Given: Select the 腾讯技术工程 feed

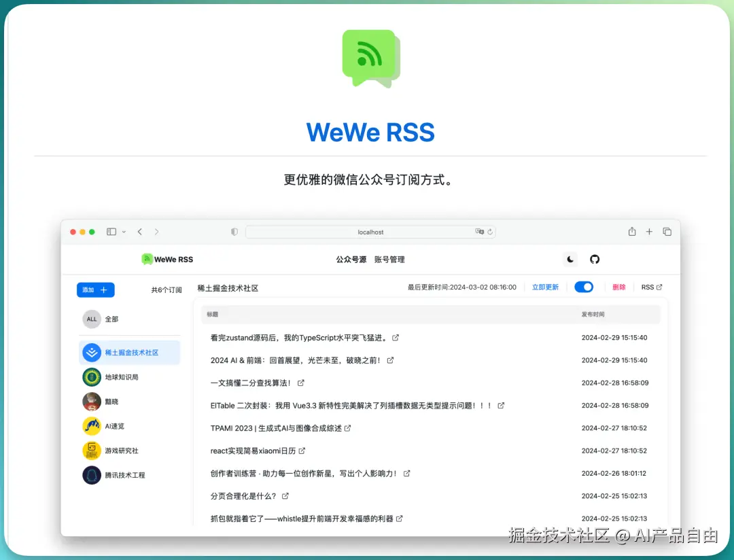Looking at the screenshot, I should click(130, 475).
